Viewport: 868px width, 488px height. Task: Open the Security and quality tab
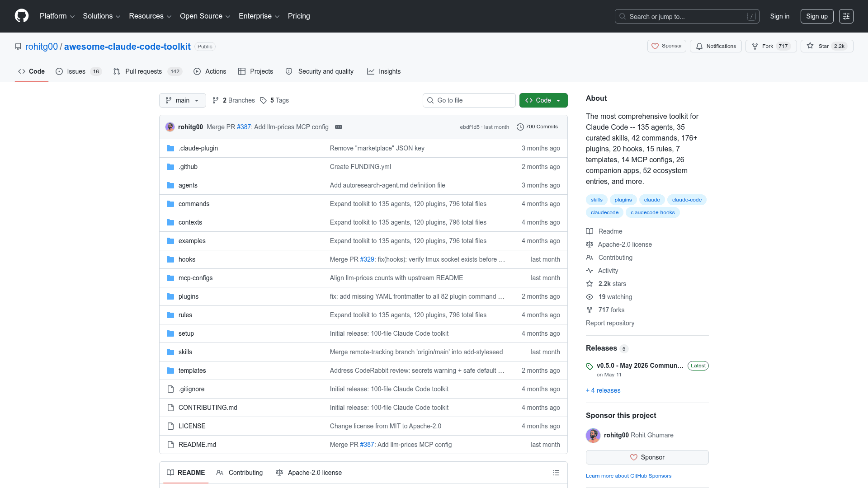(320, 71)
